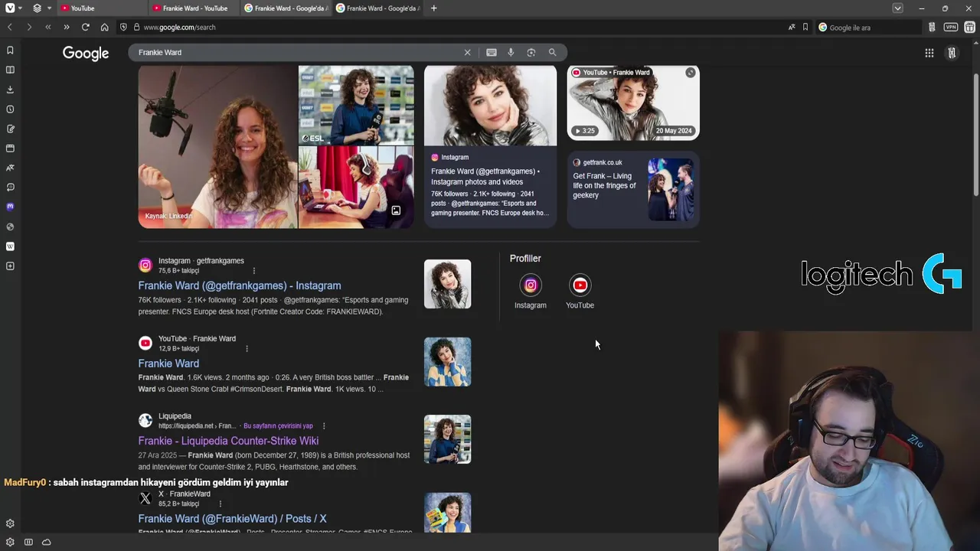The image size is (980, 551).
Task: Open the Wikipedia web panel
Action: point(10,246)
